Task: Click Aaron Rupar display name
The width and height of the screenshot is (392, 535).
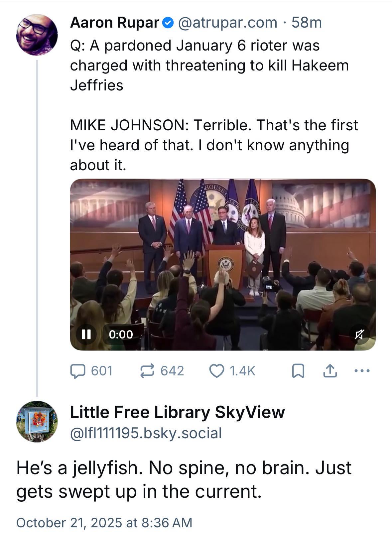Action: point(115,23)
